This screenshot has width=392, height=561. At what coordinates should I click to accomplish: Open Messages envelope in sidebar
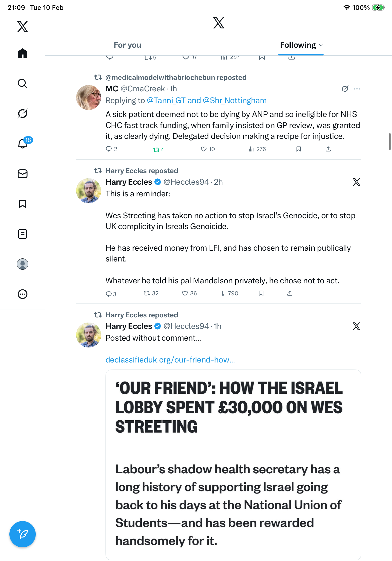(x=23, y=174)
